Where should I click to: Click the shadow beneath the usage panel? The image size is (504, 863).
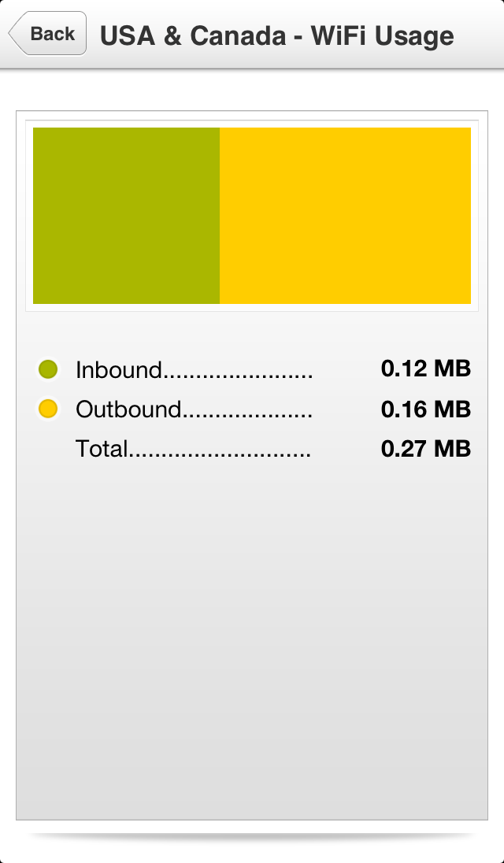pos(252,836)
